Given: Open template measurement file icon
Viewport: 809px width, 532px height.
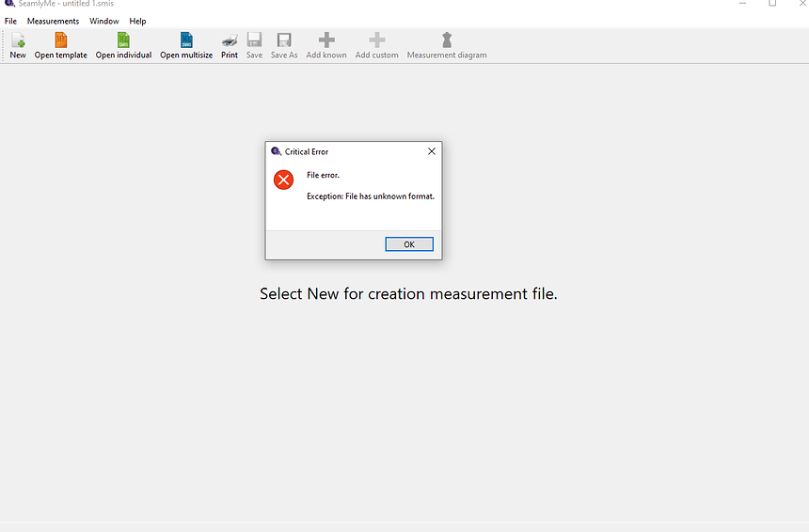Looking at the screenshot, I should click(60, 40).
